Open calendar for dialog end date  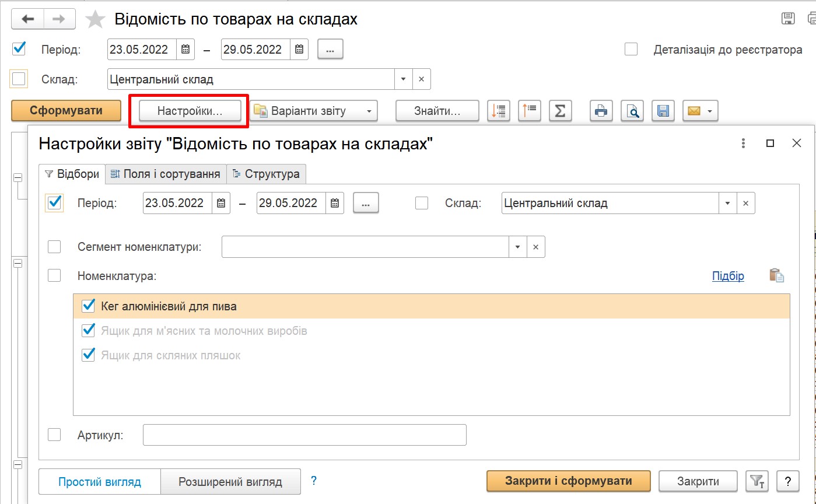pyautogui.click(x=335, y=204)
